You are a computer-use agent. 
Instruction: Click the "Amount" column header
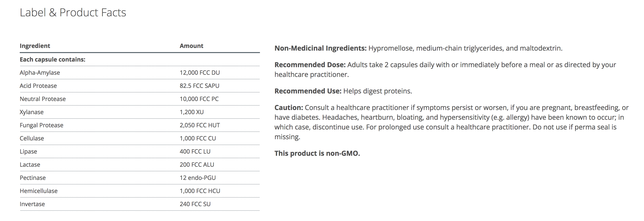pos(191,46)
